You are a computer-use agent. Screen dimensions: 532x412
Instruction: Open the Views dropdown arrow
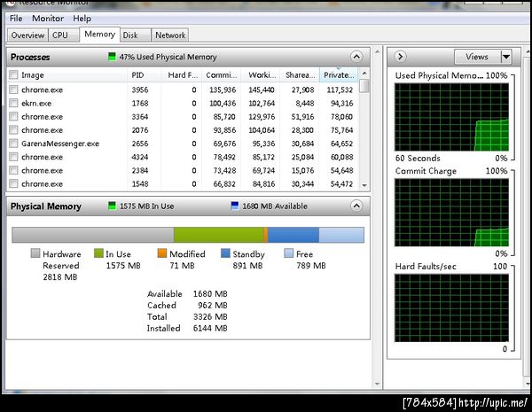tap(506, 57)
